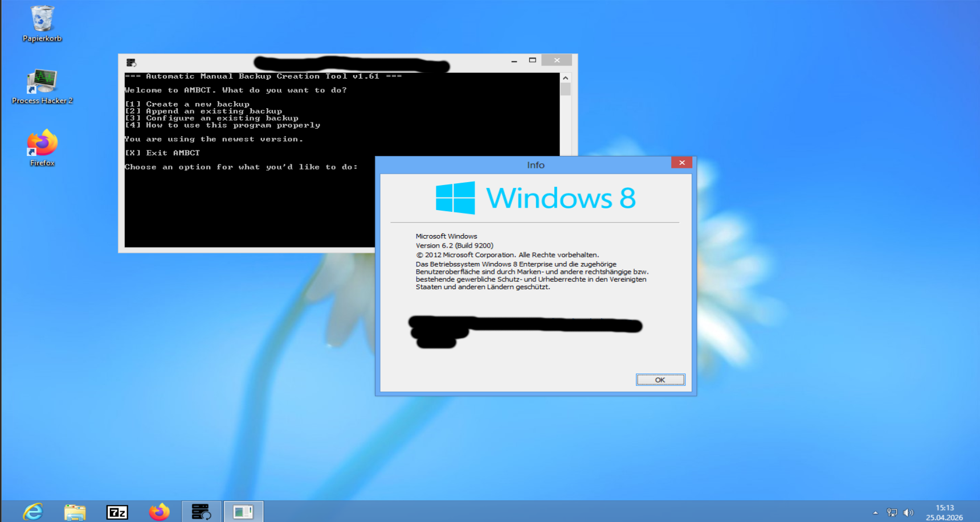This screenshot has width=980, height=522.
Task: Open the console window's system menu icon
Action: [x=131, y=62]
